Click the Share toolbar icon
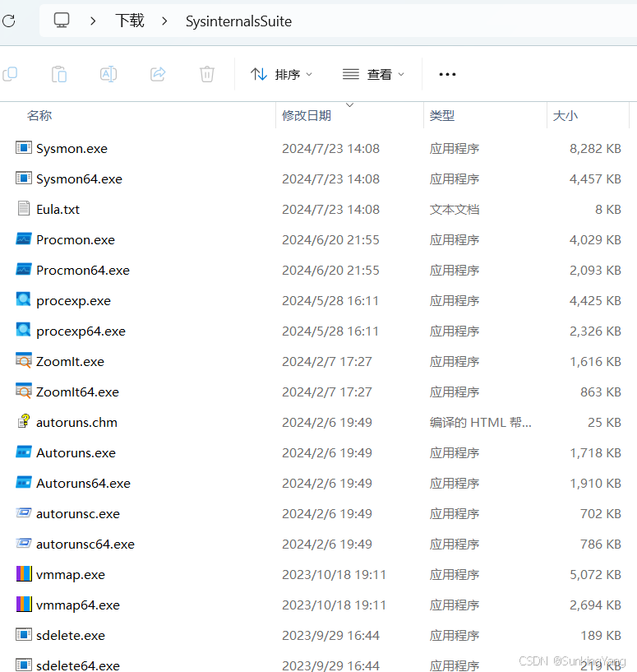The height and width of the screenshot is (672, 637). click(x=158, y=74)
